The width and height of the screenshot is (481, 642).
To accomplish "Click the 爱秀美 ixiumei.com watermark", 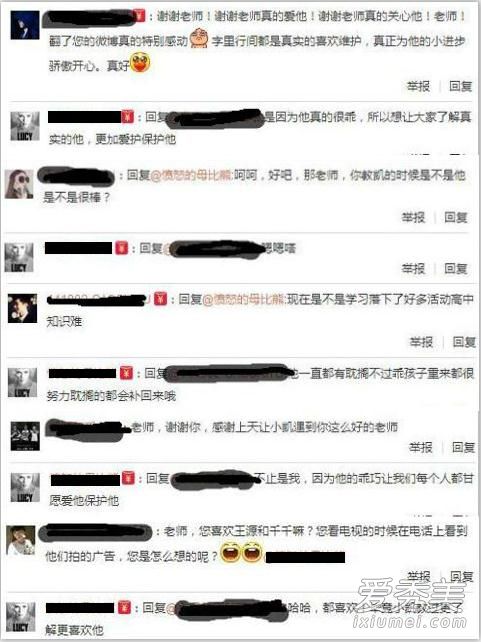I will pyautogui.click(x=409, y=605).
